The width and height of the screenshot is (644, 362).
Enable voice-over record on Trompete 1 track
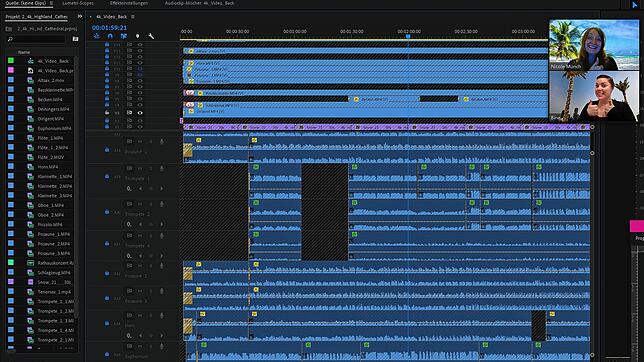(162, 168)
